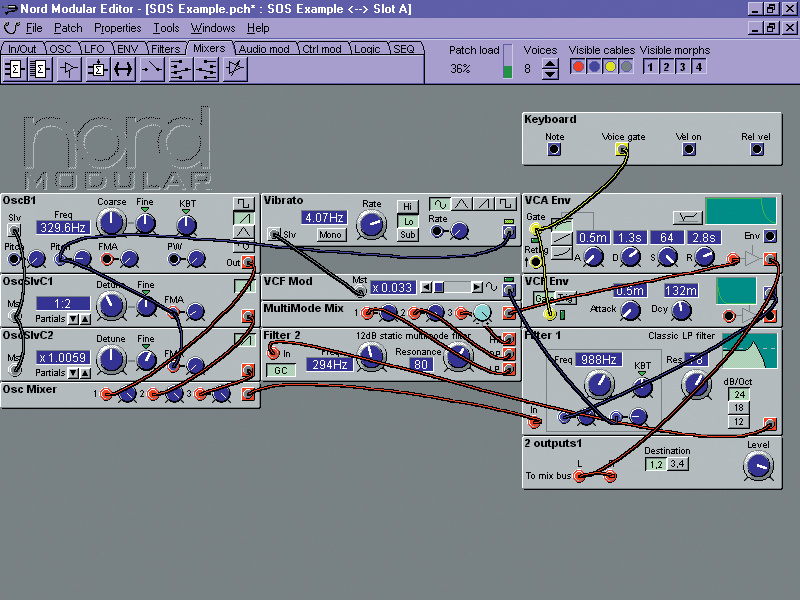This screenshot has width=800, height=600.
Task: Toggle visibility of gray cables
Action: (x=627, y=67)
